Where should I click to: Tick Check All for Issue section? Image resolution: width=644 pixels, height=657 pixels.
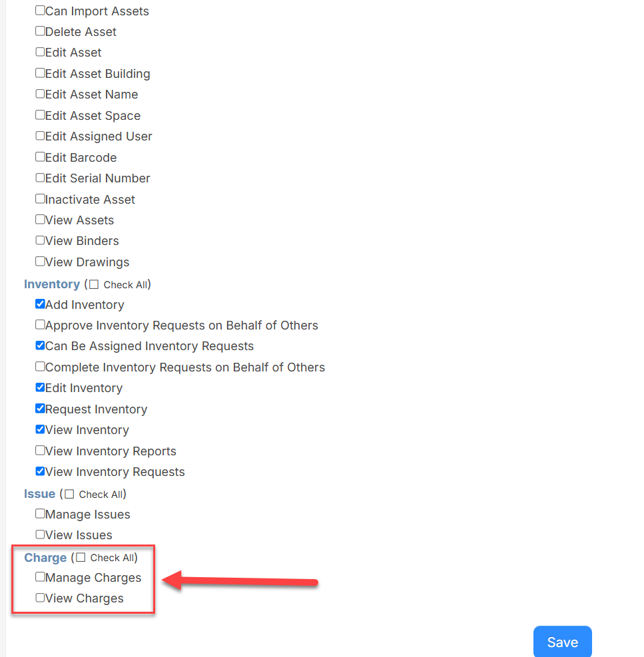[x=70, y=494]
